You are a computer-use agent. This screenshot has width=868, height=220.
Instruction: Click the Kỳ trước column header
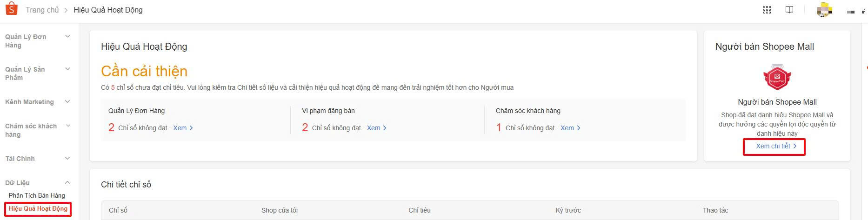pos(568,210)
